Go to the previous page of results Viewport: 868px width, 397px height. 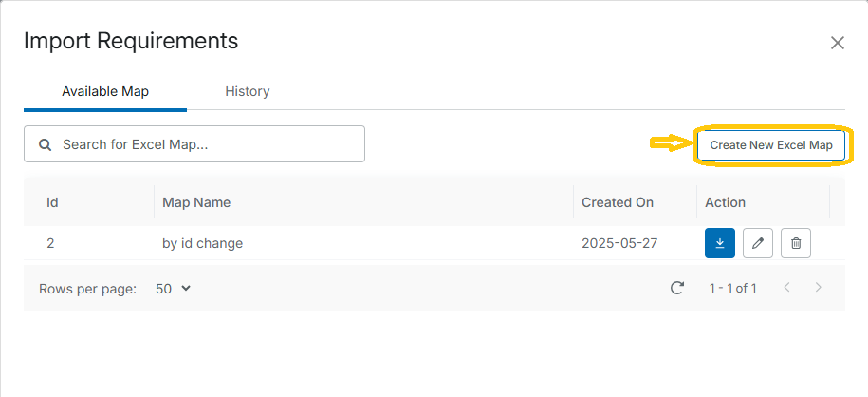point(786,288)
